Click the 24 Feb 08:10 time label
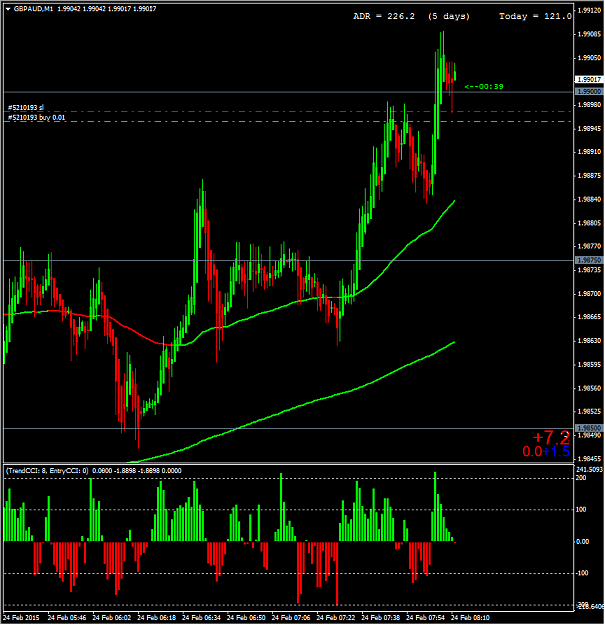 tap(470, 618)
